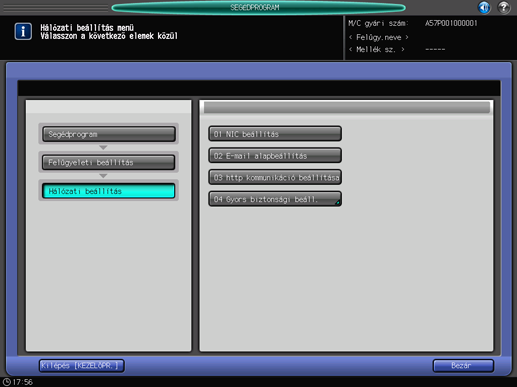Click the Bezár button

463,366
